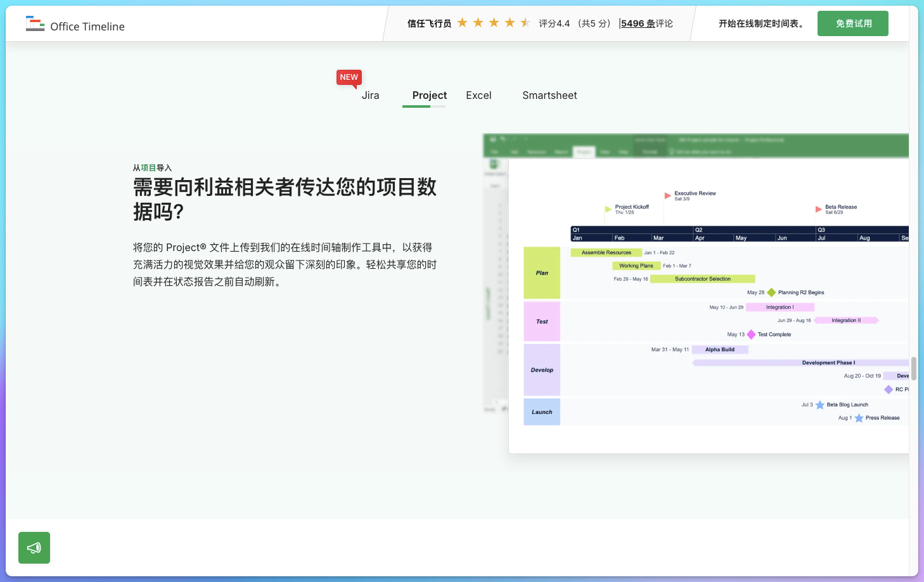Click the 项目 link above the heading
Image resolution: width=924 pixels, height=582 pixels.
point(149,167)
